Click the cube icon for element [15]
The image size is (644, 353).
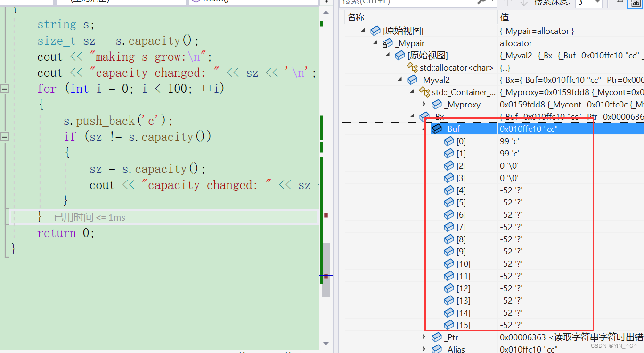pos(449,325)
